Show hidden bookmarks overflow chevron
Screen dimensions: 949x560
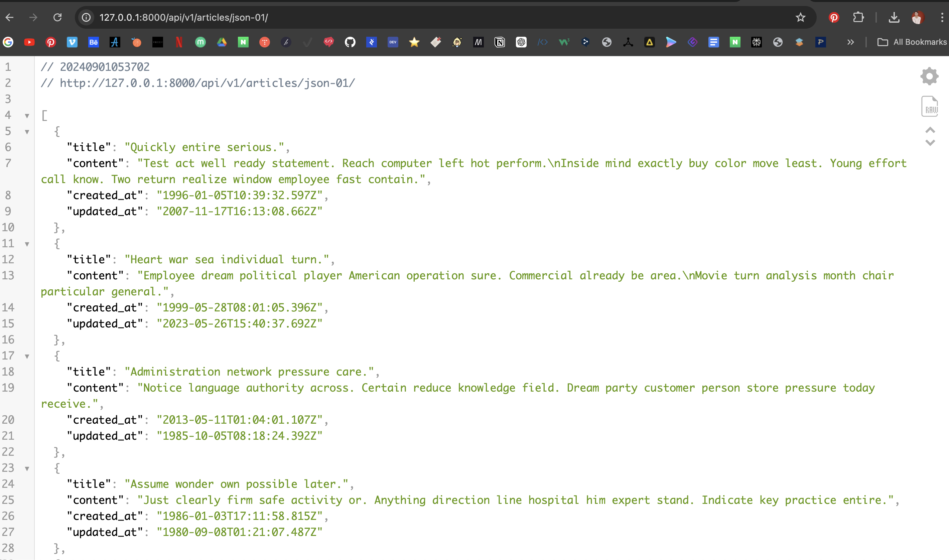click(850, 42)
